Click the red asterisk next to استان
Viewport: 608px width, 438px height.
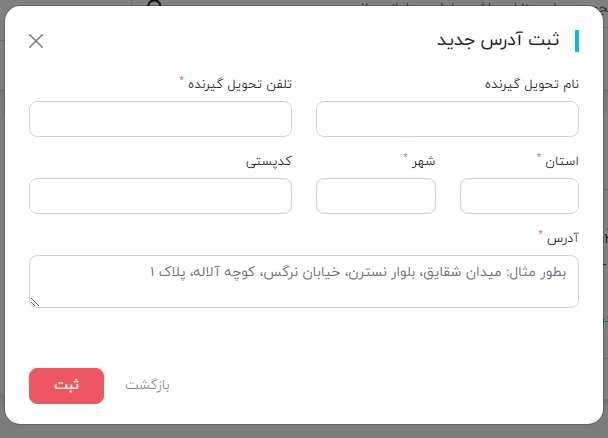pyautogui.click(x=539, y=155)
